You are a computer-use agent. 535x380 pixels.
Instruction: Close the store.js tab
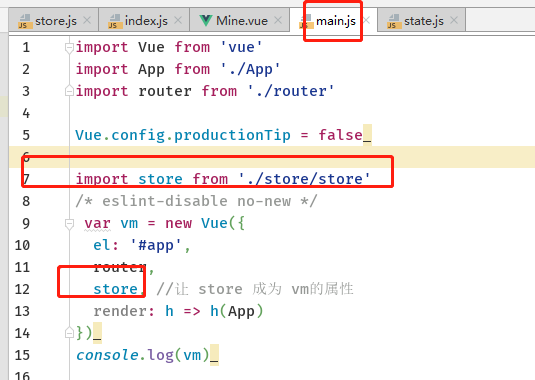87,20
